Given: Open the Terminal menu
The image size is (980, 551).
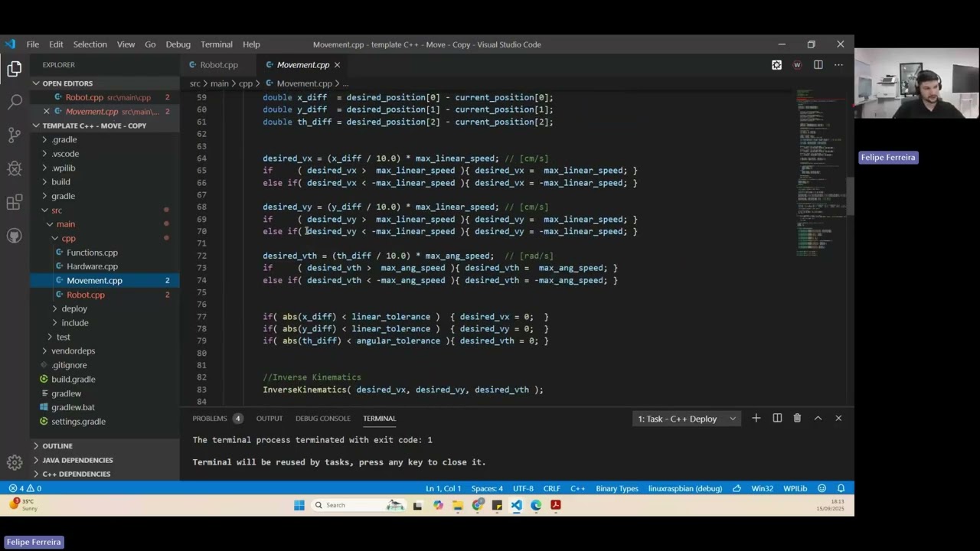Looking at the screenshot, I should point(217,44).
